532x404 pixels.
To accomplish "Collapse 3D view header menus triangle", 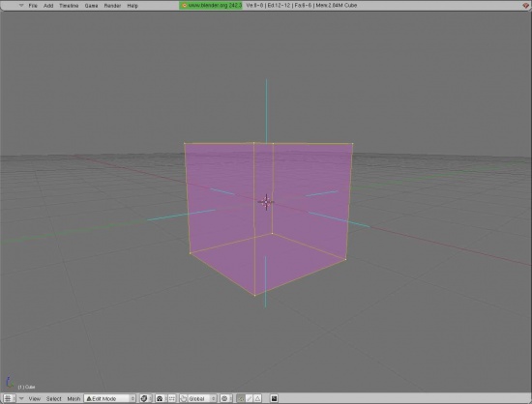I will coord(21,398).
